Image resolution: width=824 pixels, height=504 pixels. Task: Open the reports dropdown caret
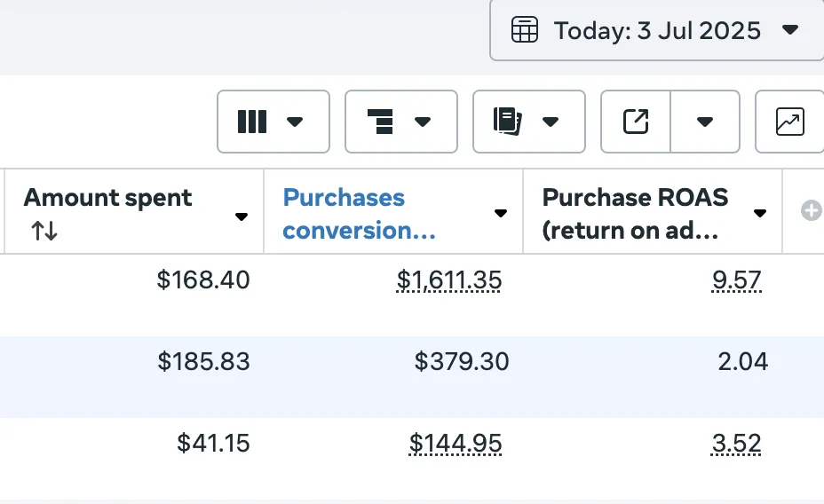point(551,122)
